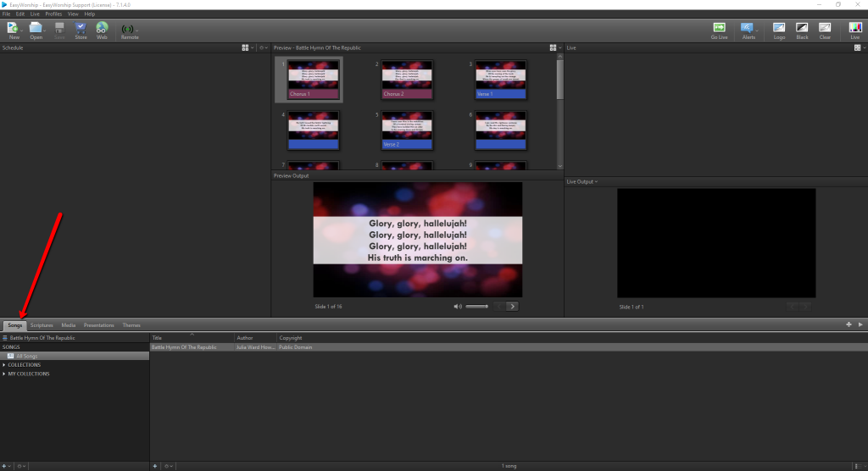Open a schedule with the Open icon
Screen dimensions: 868x471
pyautogui.click(x=36, y=30)
